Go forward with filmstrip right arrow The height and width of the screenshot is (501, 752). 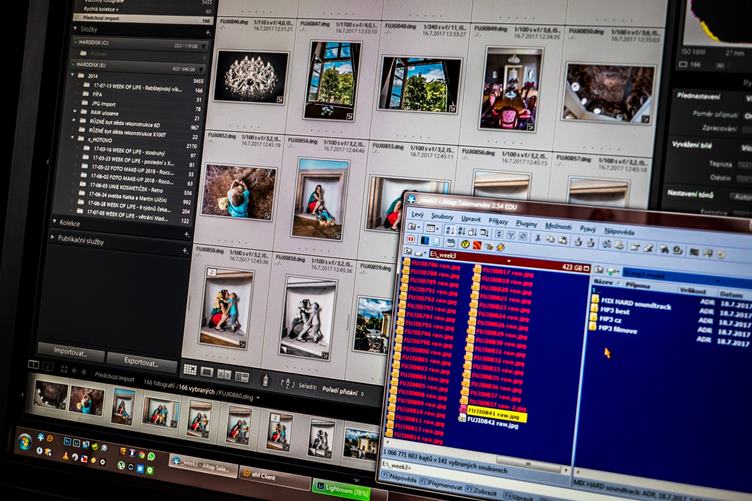[83, 372]
